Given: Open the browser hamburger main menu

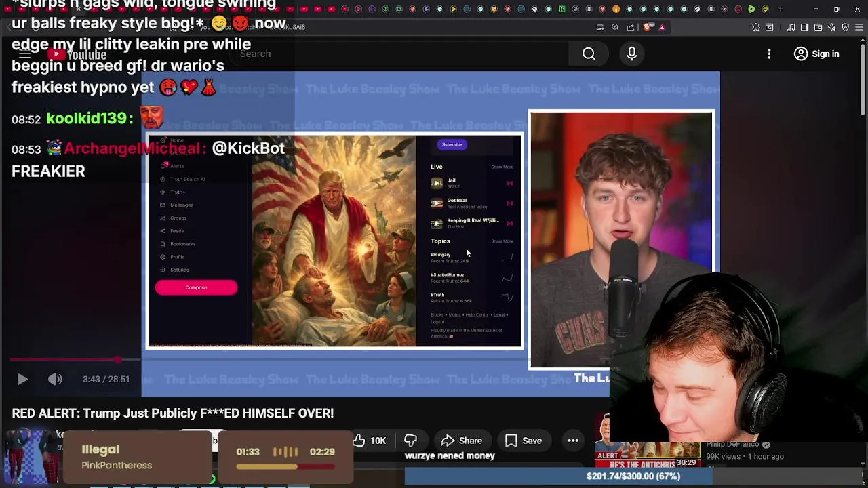Looking at the screenshot, I should coord(859,27).
